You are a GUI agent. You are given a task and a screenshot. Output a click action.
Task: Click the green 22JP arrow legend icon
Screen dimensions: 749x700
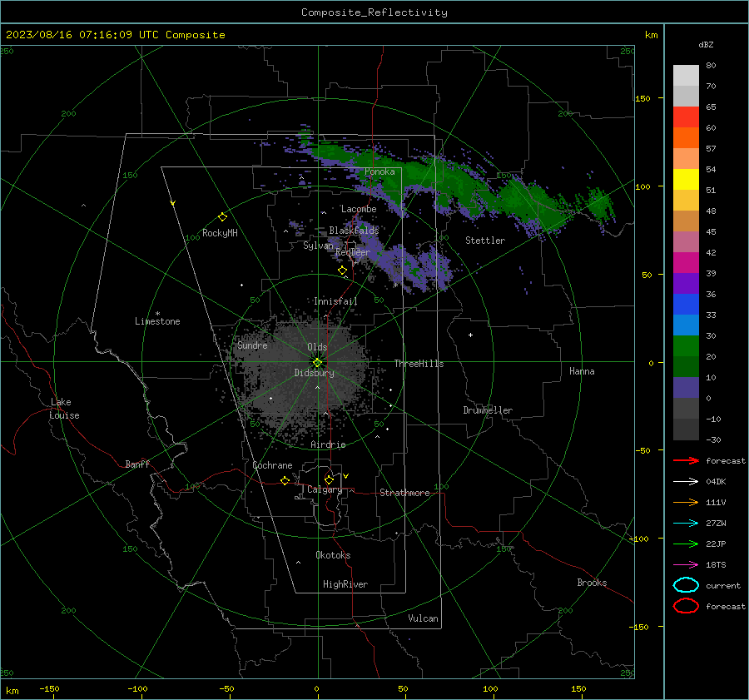pos(686,544)
